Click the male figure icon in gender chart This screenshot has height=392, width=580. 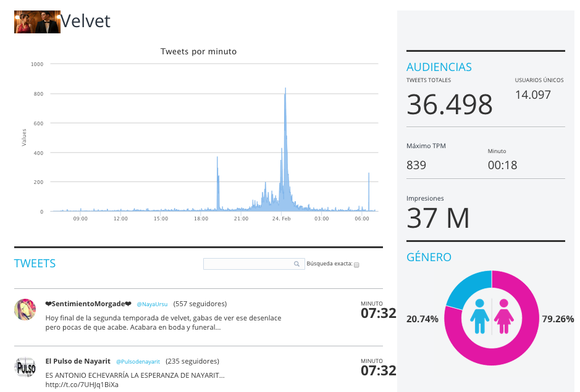tap(479, 317)
